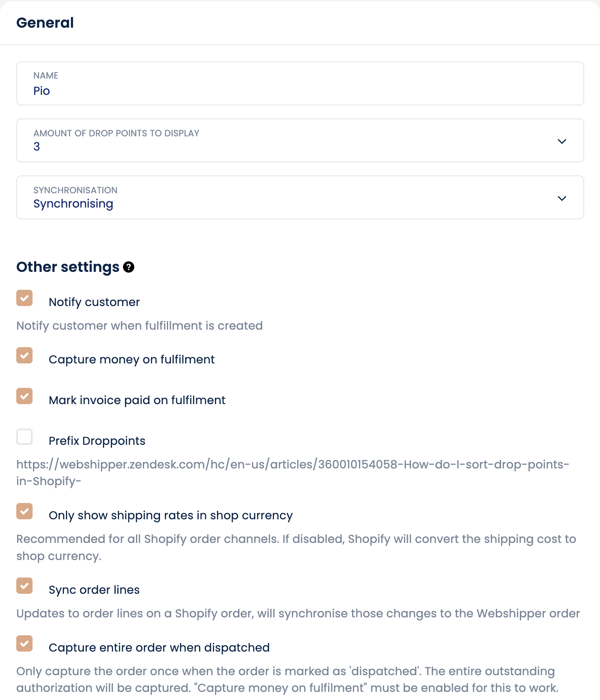This screenshot has width=600, height=700.
Task: Toggle Capture money on fulfilment checkbox
Action: coord(24,355)
